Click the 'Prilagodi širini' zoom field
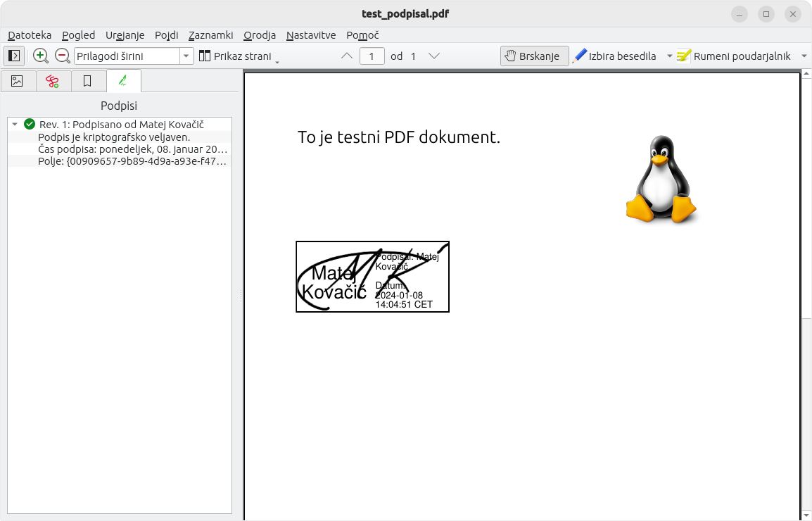Image resolution: width=812 pixels, height=521 pixels. tap(127, 56)
